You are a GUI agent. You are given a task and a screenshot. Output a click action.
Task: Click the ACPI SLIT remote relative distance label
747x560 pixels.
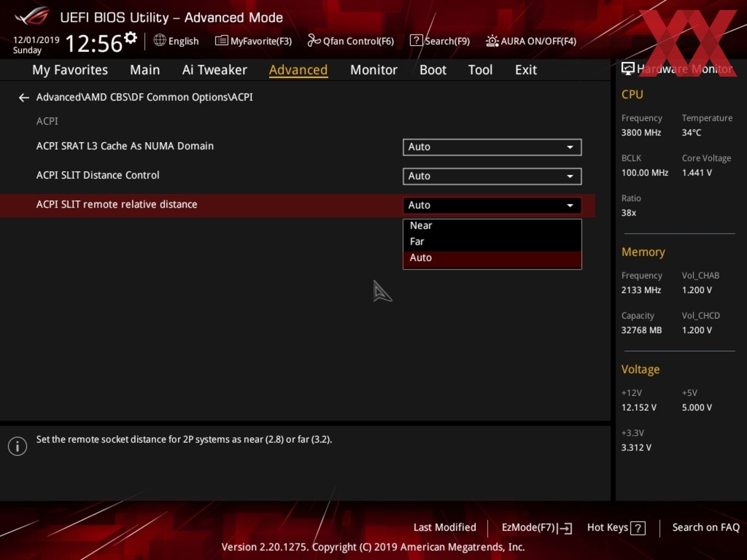116,204
